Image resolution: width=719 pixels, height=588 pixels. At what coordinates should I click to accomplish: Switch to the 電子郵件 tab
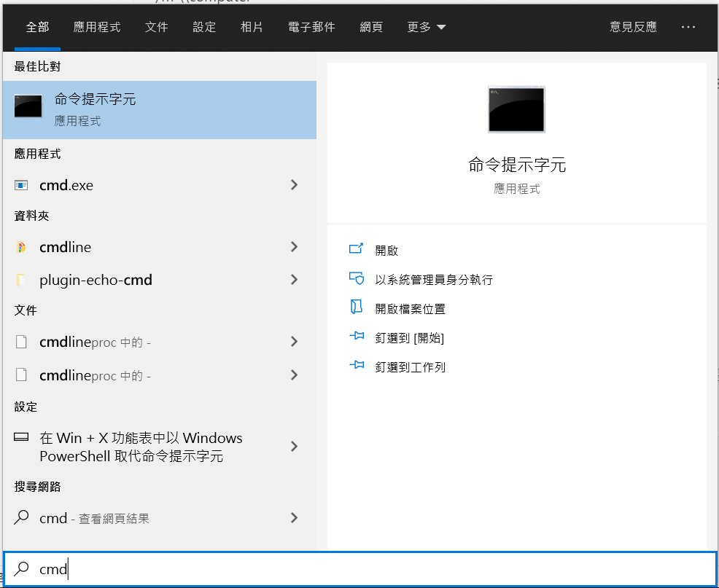311,27
